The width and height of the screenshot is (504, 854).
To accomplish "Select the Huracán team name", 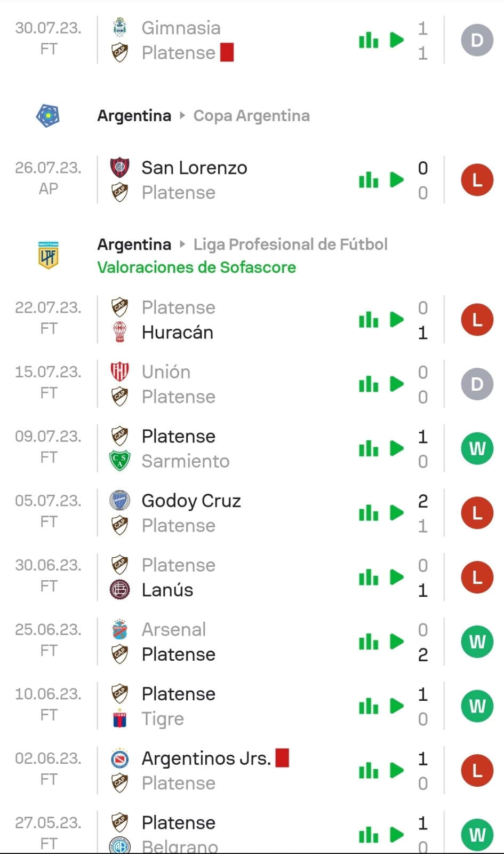I will [178, 333].
